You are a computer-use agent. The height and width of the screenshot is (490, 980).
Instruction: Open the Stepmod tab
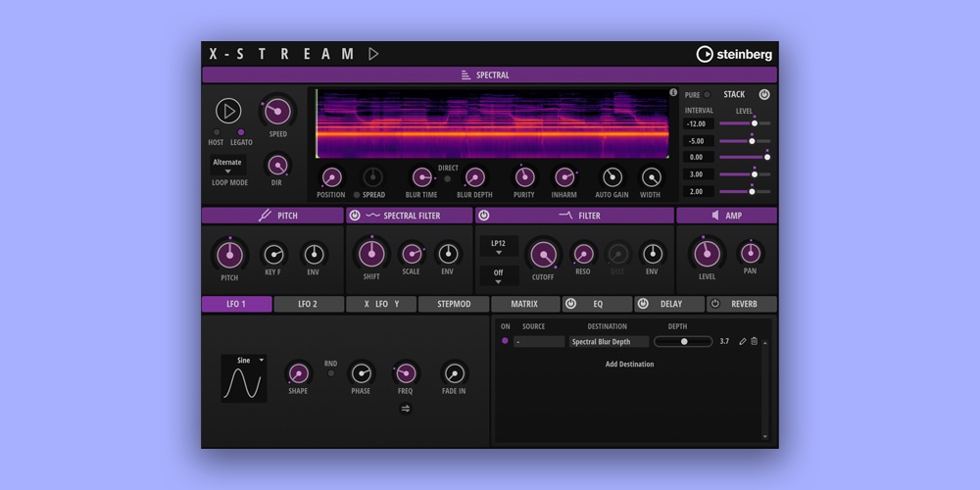pyautogui.click(x=453, y=304)
